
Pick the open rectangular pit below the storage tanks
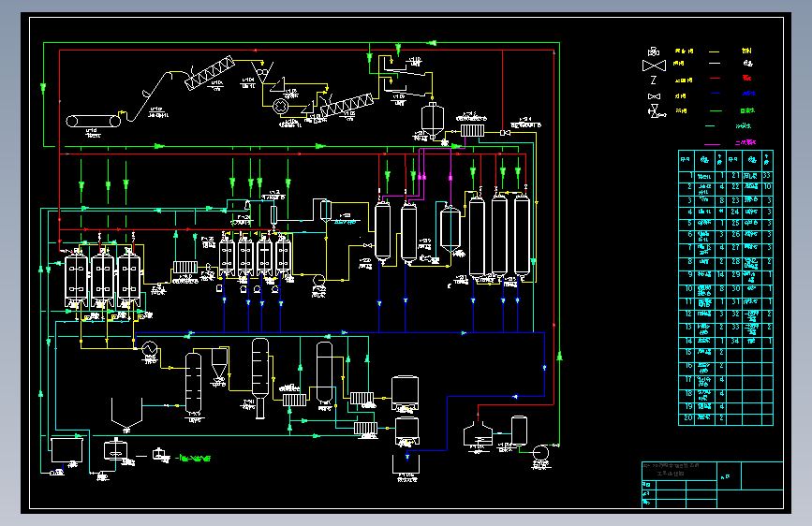click(x=406, y=463)
